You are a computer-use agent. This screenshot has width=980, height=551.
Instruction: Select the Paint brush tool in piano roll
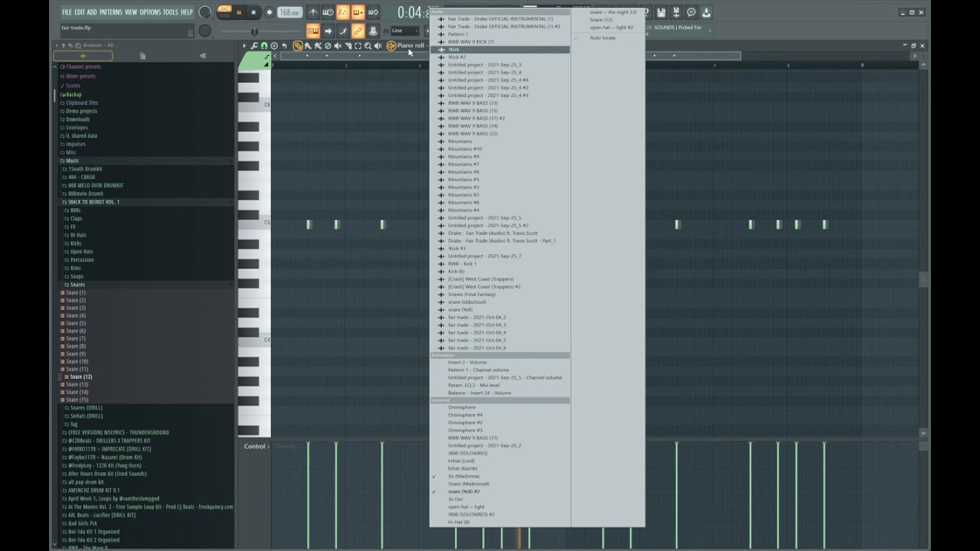tap(308, 46)
